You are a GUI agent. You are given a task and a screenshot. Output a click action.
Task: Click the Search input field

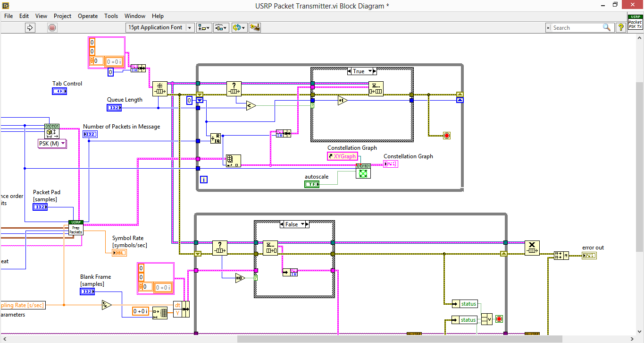click(x=577, y=27)
